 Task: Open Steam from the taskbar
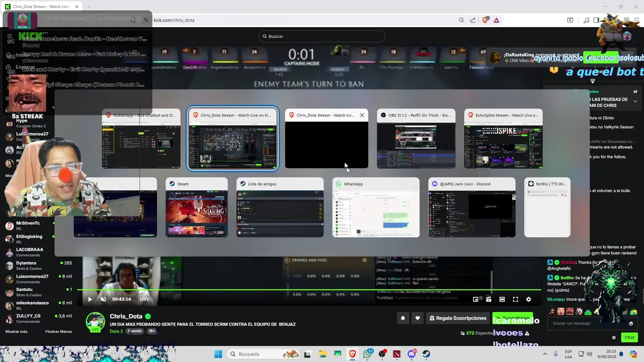(426, 354)
